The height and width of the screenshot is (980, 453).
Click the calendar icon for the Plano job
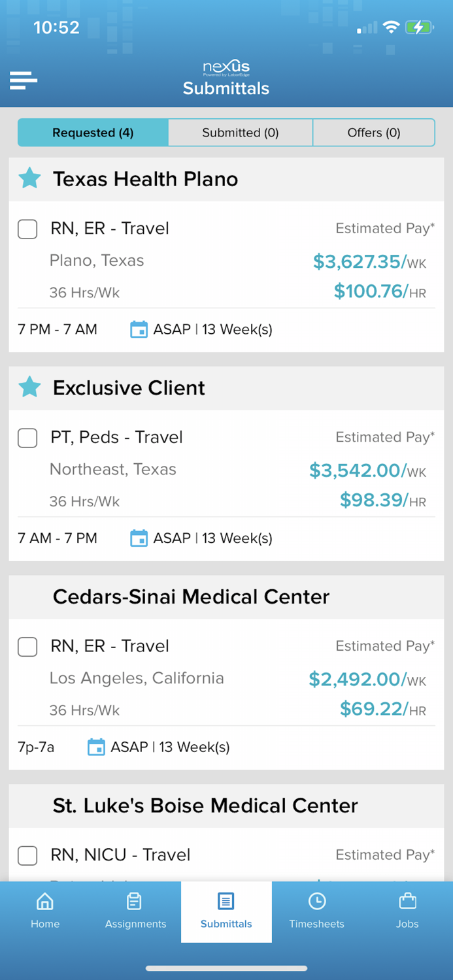click(x=139, y=329)
